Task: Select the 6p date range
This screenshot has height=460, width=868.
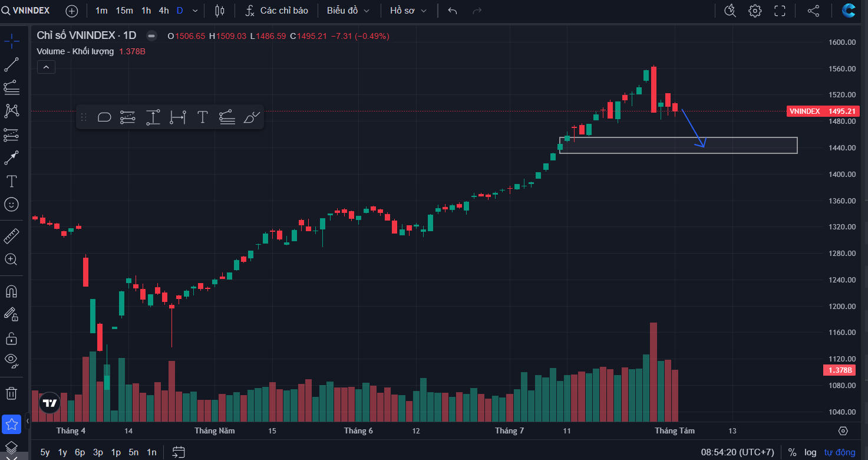Action: pyautogui.click(x=80, y=452)
